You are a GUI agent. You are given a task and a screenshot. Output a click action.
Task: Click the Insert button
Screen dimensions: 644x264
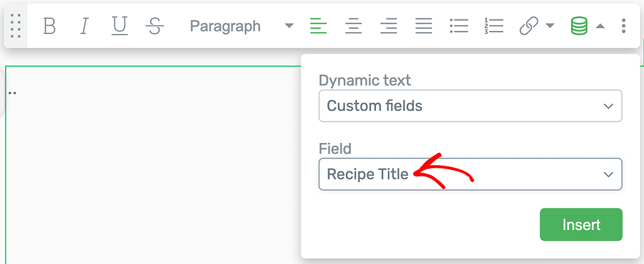(x=581, y=224)
